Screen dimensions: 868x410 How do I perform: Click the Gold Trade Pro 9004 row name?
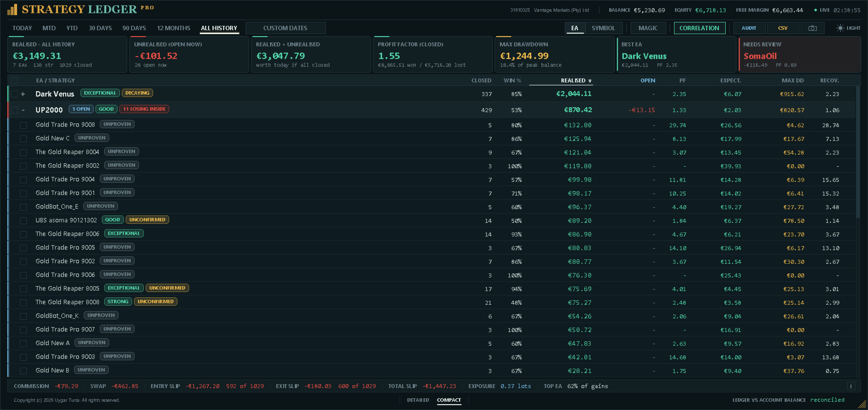65,179
